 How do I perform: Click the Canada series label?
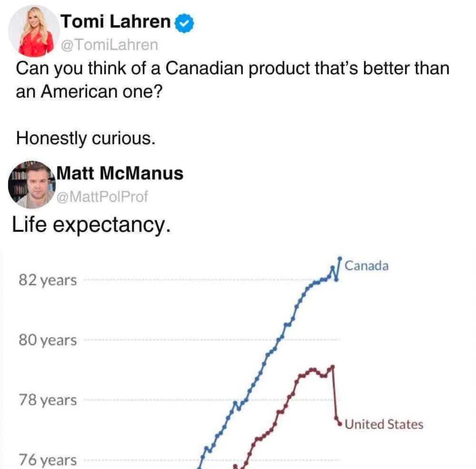pos(367,266)
